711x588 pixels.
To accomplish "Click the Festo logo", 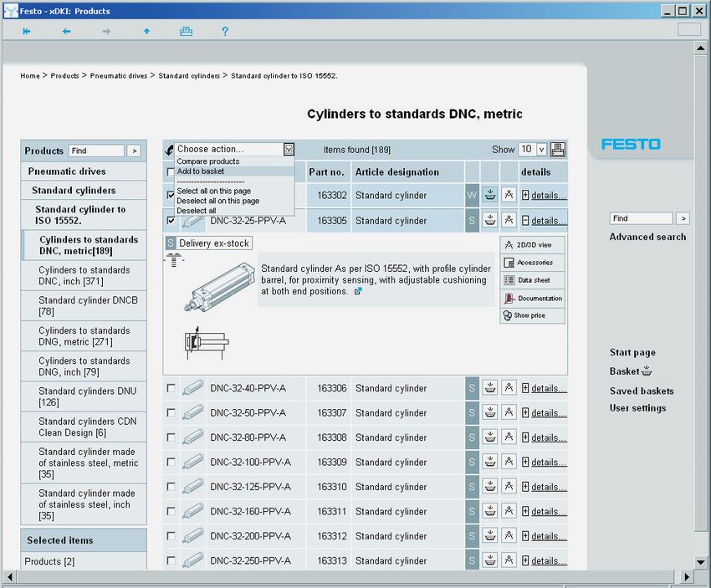I will [631, 144].
